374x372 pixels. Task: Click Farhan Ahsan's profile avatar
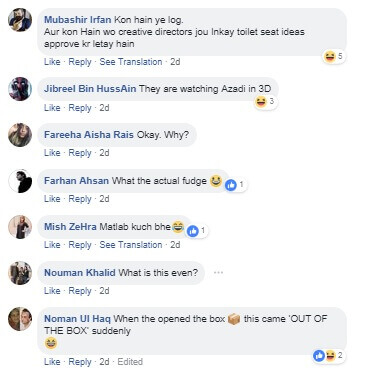click(x=20, y=181)
